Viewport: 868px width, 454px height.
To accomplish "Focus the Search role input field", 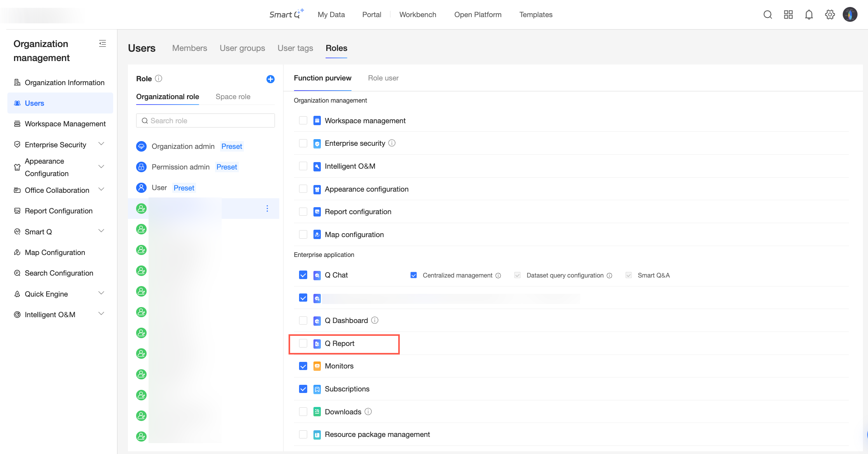I will [205, 120].
